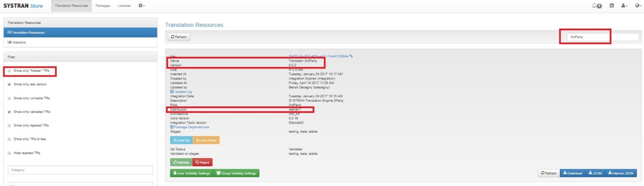The width and height of the screenshot is (644, 186).
Task: Click the 3rdParty search field
Action: coord(603,37)
